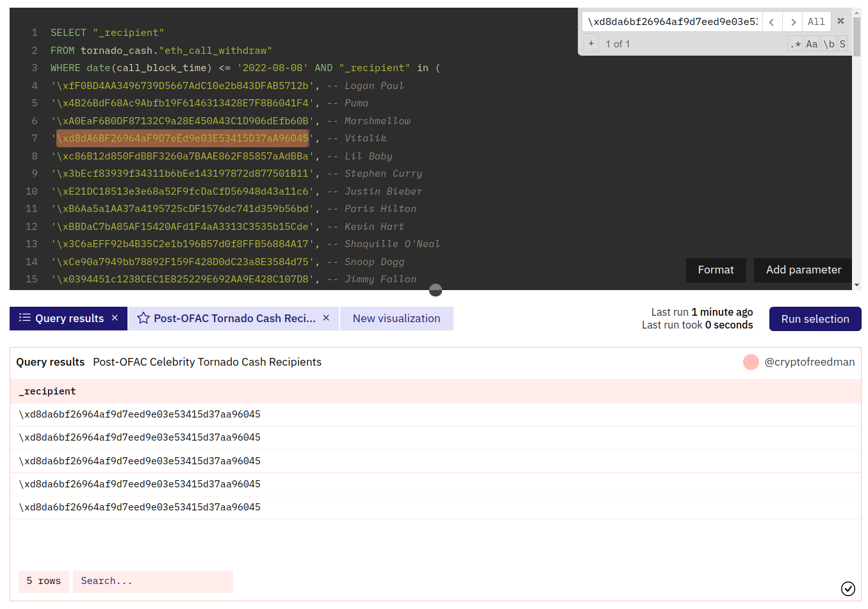Open the @cryptofreedman profile link
This screenshot has height=609, width=868.
click(x=810, y=362)
